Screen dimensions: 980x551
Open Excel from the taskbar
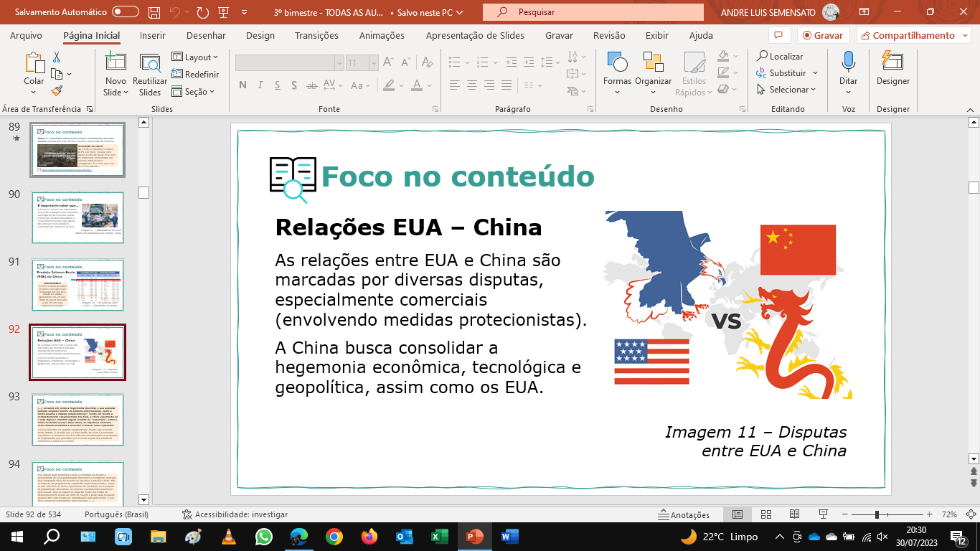tap(440, 536)
